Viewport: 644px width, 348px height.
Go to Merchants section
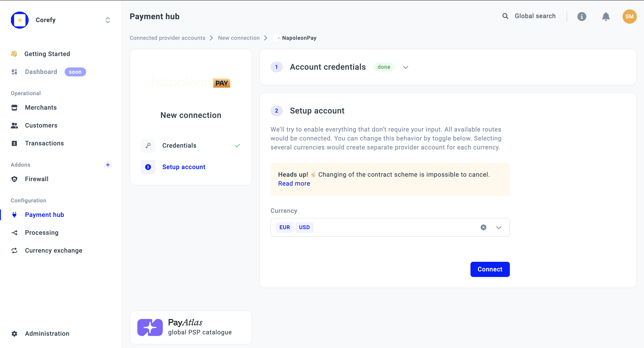tap(41, 108)
